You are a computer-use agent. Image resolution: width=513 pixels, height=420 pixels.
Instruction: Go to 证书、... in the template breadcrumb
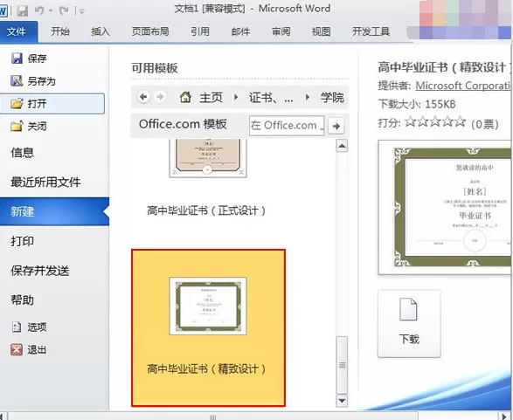pyautogui.click(x=271, y=98)
